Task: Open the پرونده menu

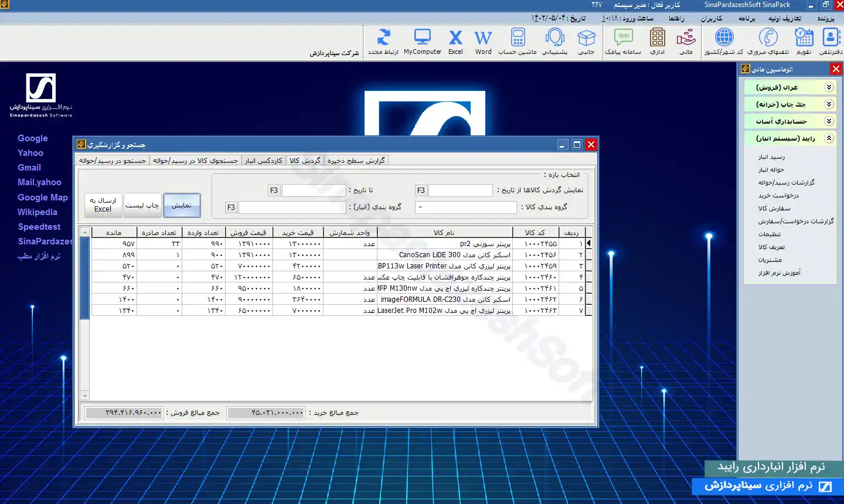Action: 826,19
